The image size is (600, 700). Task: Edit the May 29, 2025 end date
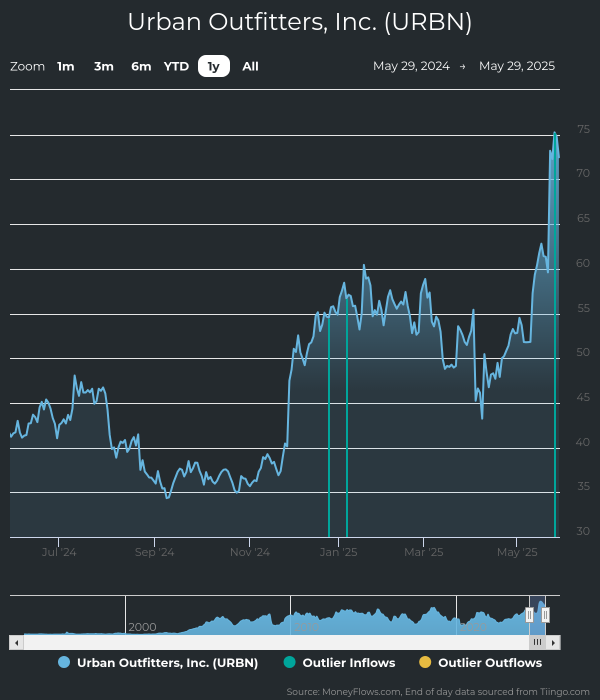pos(517,66)
